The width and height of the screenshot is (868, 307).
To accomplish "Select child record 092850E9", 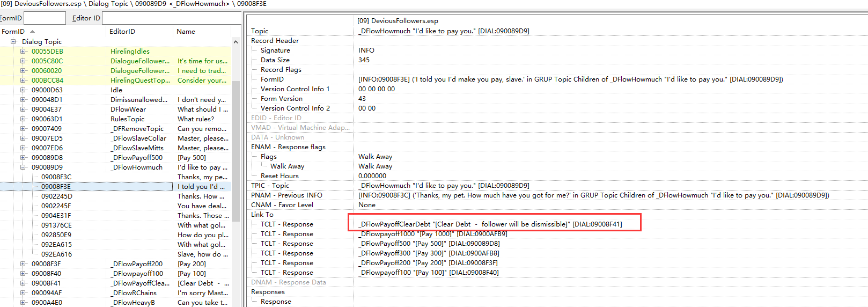I will coord(56,235).
